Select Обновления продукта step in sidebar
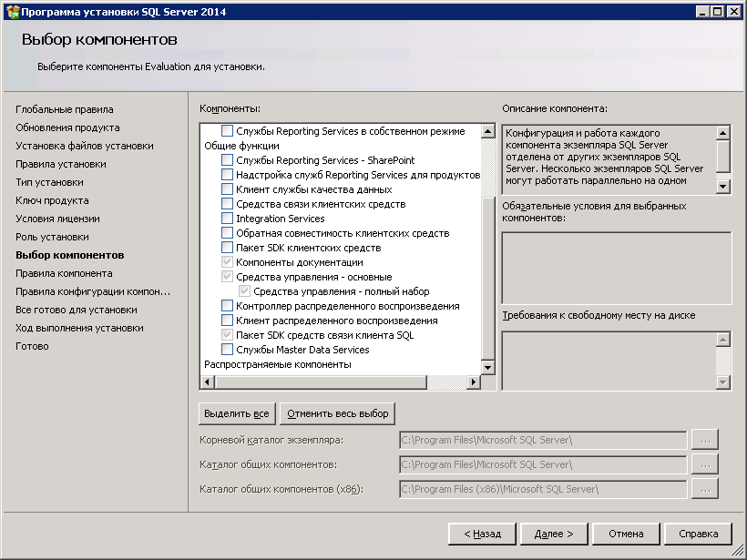The width and height of the screenshot is (747, 560). (x=67, y=127)
